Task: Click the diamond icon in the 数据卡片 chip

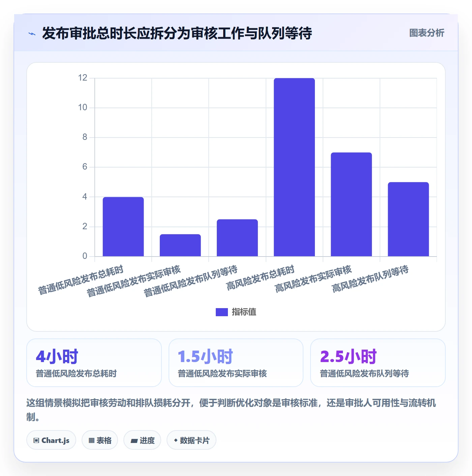Action: (176, 440)
